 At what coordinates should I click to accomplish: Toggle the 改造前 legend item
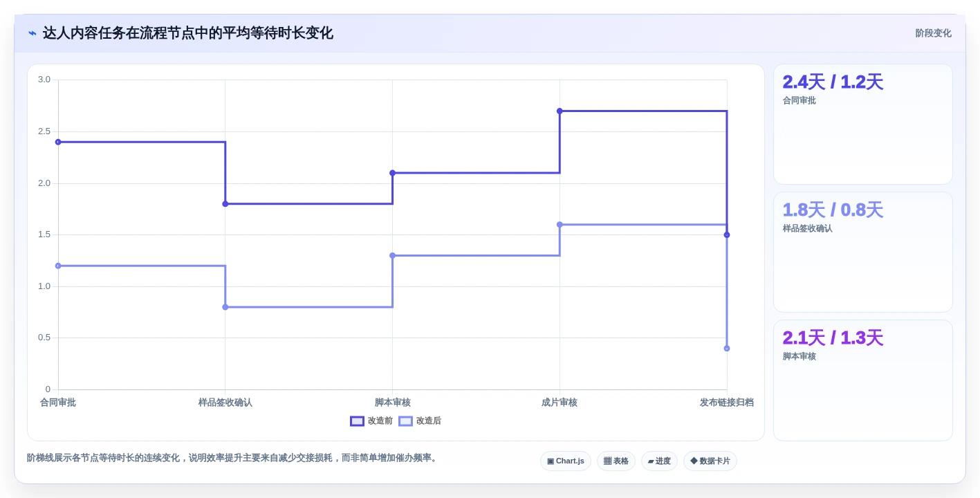pyautogui.click(x=371, y=421)
